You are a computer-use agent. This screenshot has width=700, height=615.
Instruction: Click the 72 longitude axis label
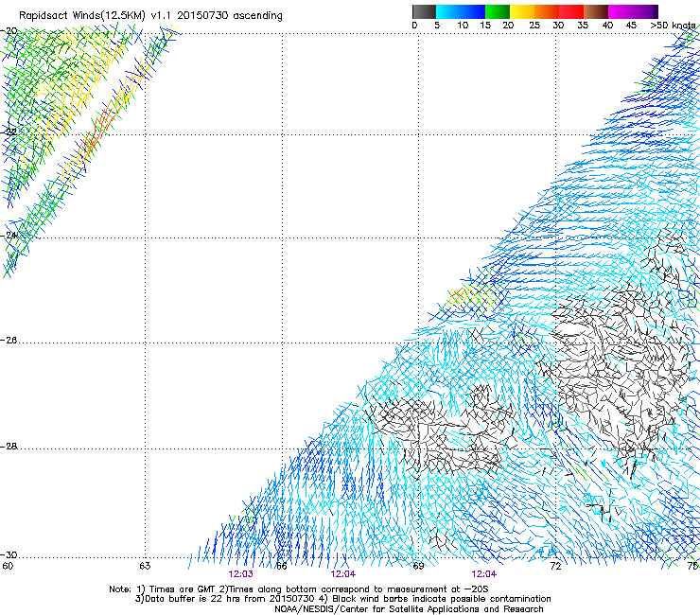(556, 567)
